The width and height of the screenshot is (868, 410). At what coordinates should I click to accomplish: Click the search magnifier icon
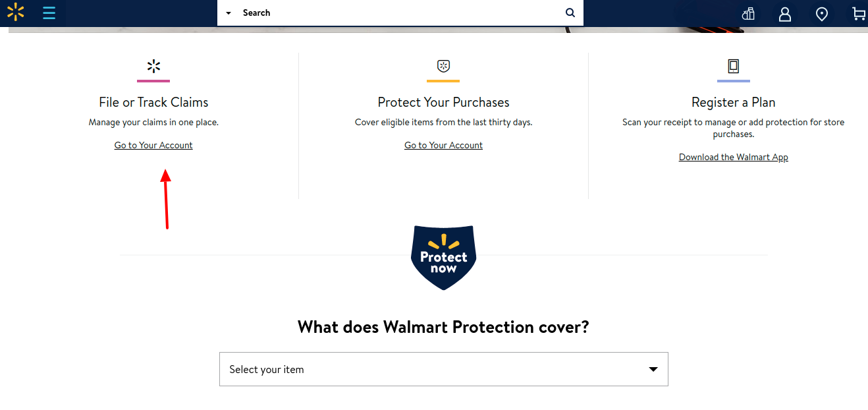point(570,13)
